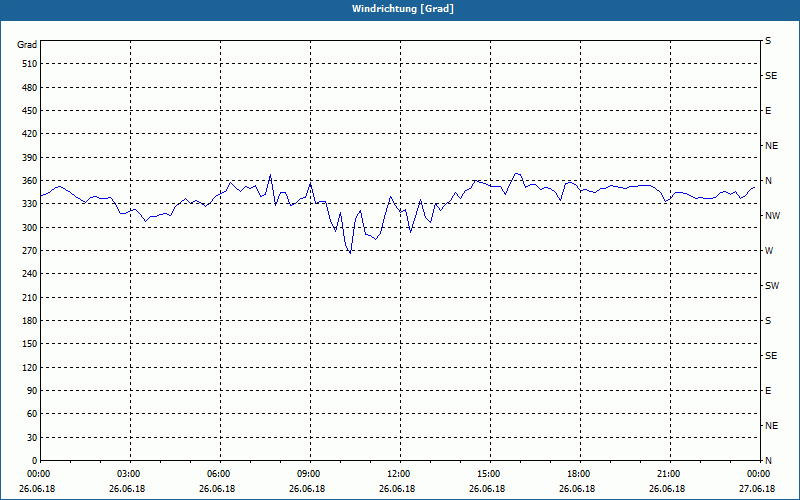Click the 60 degree axis label
This screenshot has width=800, height=500.
coord(32,414)
